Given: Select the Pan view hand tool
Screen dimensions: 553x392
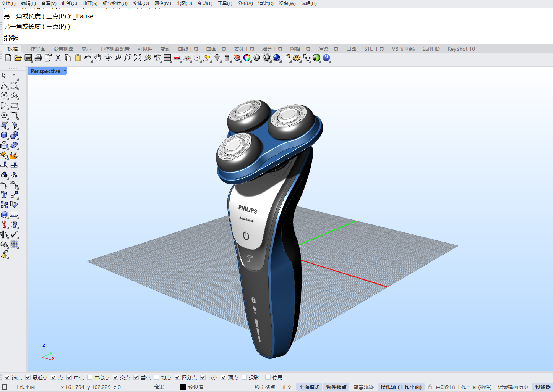Looking at the screenshot, I should coord(98,58).
